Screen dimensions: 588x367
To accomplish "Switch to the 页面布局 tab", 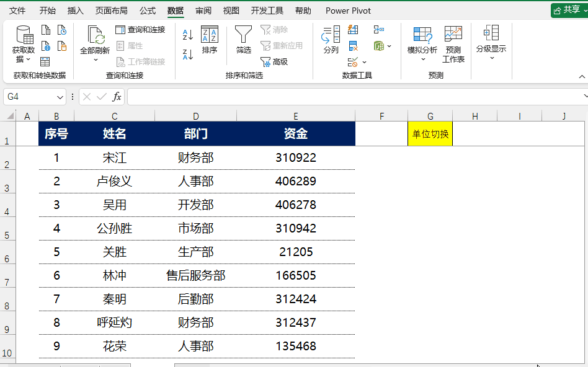I will [112, 11].
